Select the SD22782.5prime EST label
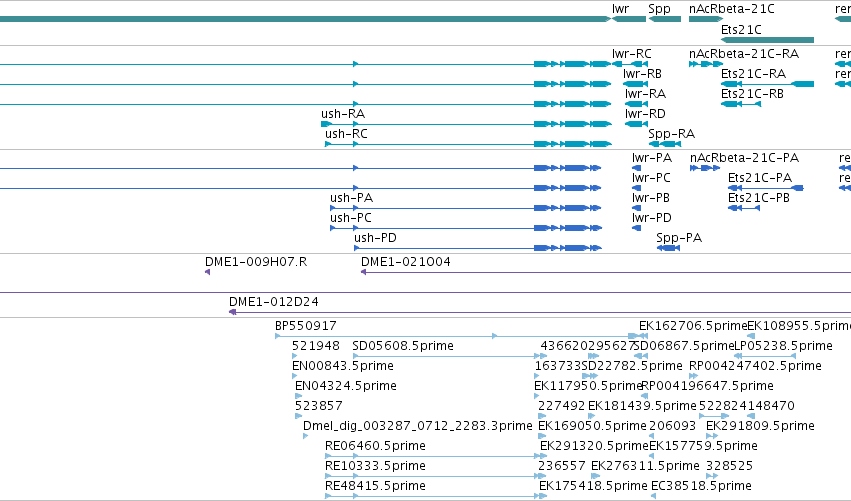The width and height of the screenshot is (851, 501). (x=632, y=366)
